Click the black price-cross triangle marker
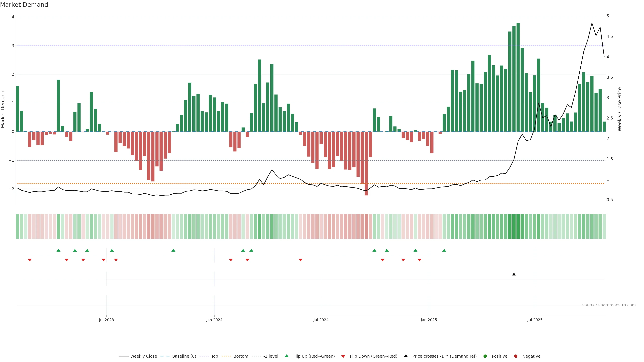The width and height of the screenshot is (644, 362). [x=514, y=274]
